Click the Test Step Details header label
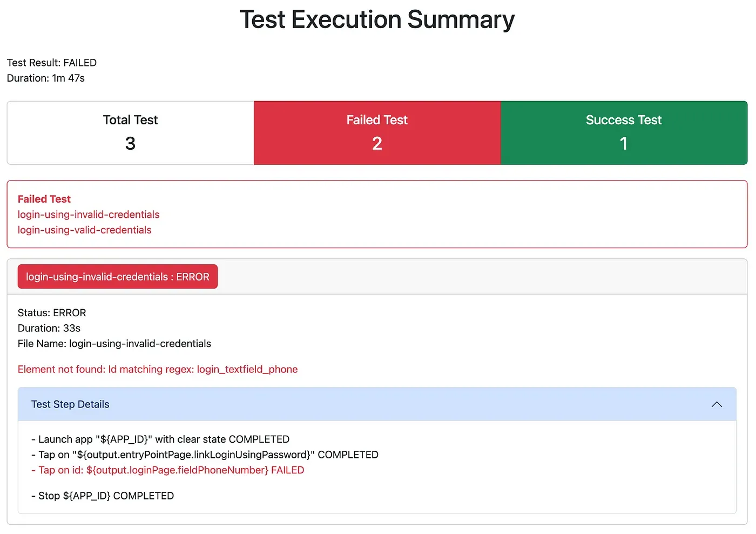756x534 pixels. click(70, 404)
